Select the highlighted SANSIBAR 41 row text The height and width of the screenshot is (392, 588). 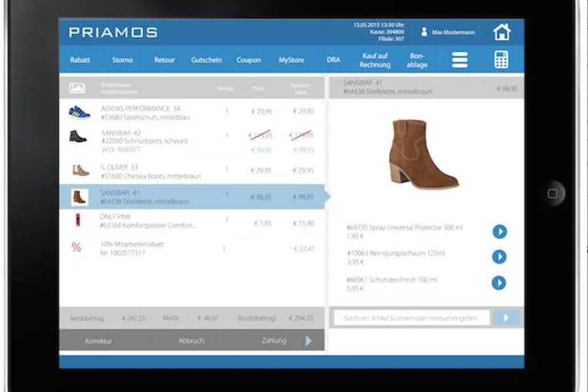click(x=145, y=197)
